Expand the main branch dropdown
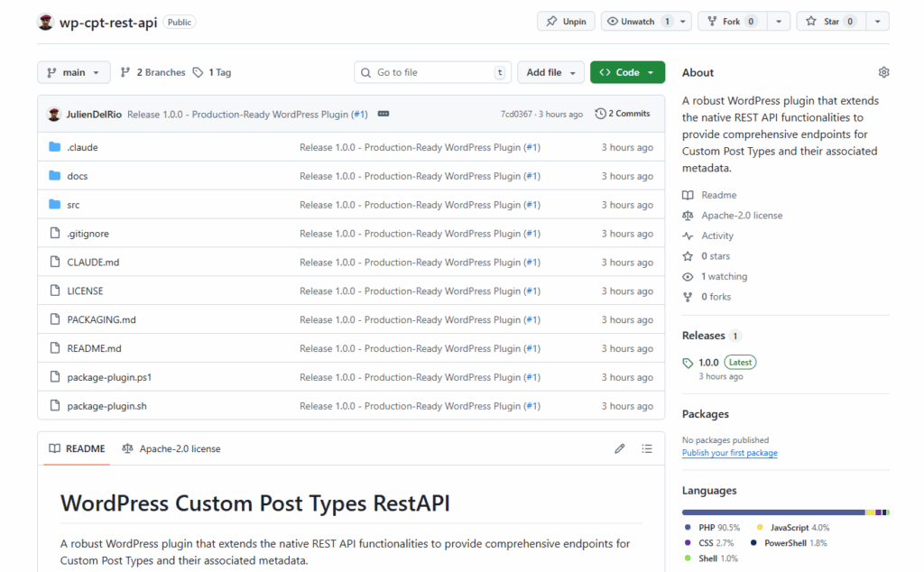Screen dimensions: 924x572 74,72
